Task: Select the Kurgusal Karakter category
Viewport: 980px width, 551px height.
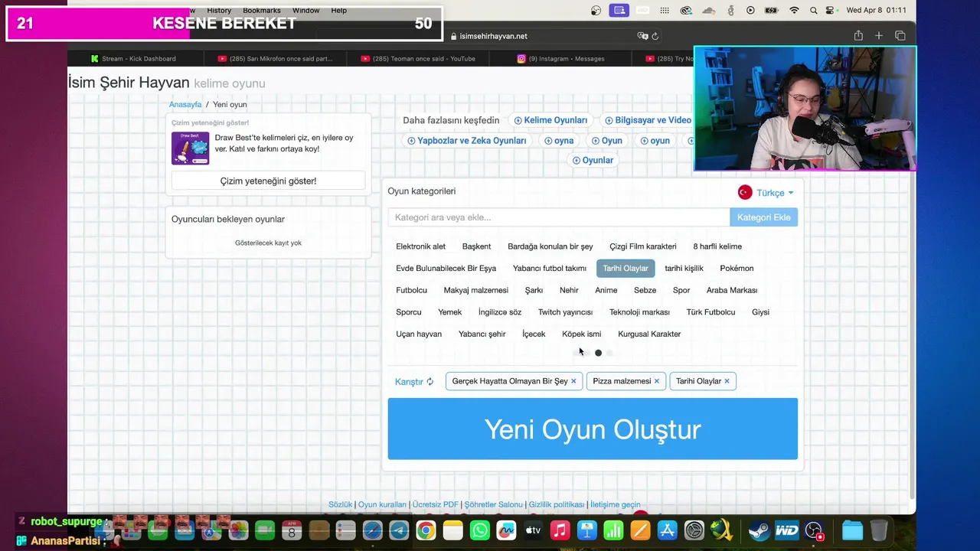Action: tap(649, 334)
